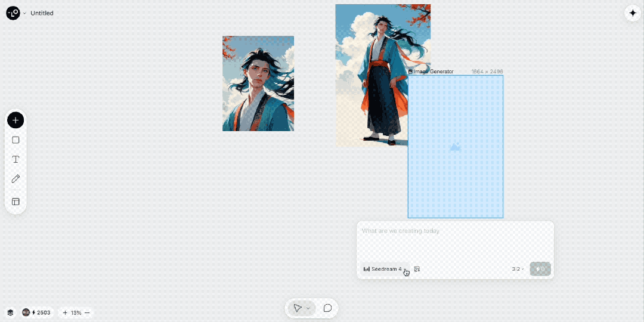Image resolution: width=644 pixels, height=322 pixels.
Task: Open the layers panel icon
Action: tap(10, 312)
